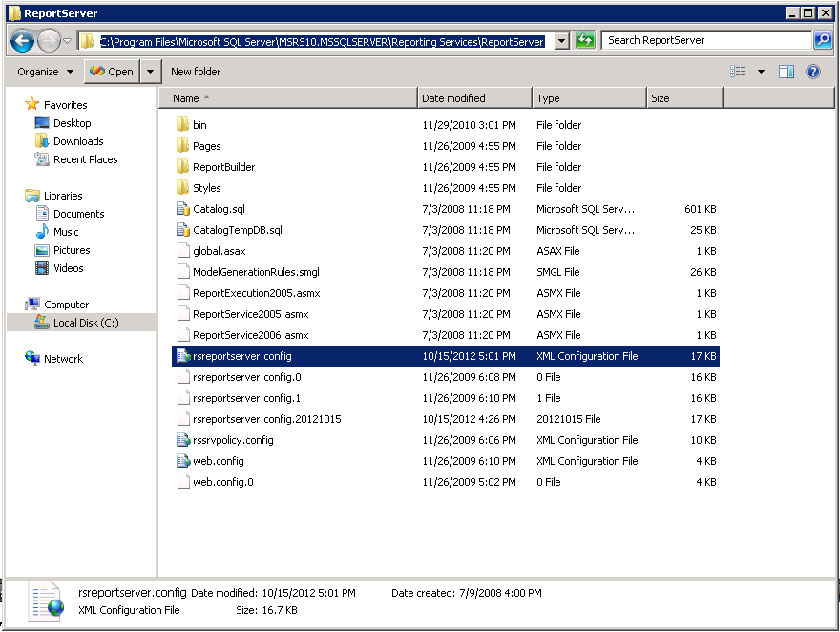Click the Help question mark icon
840x632 pixels.
pyautogui.click(x=812, y=72)
